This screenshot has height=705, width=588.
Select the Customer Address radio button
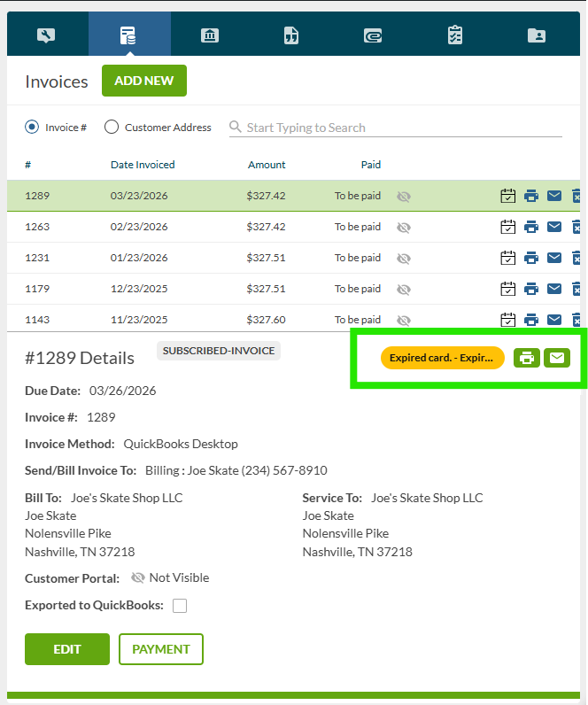(112, 128)
